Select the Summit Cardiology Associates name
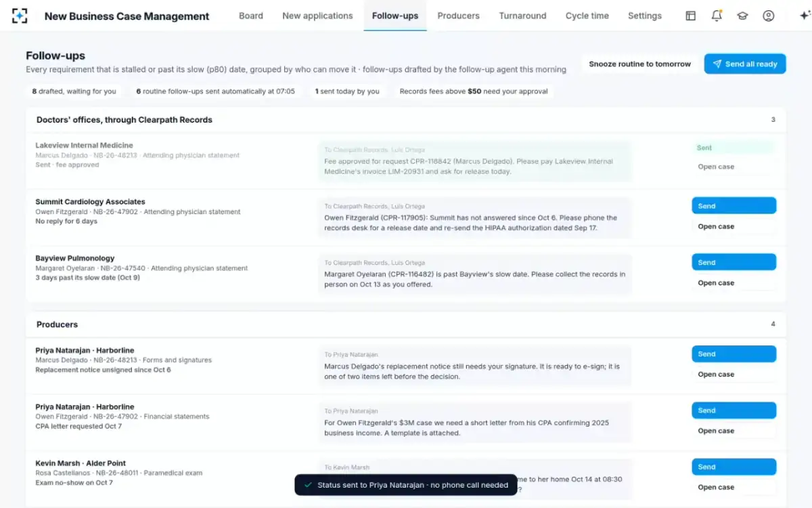Viewport: 812px width, 508px height. [91, 202]
